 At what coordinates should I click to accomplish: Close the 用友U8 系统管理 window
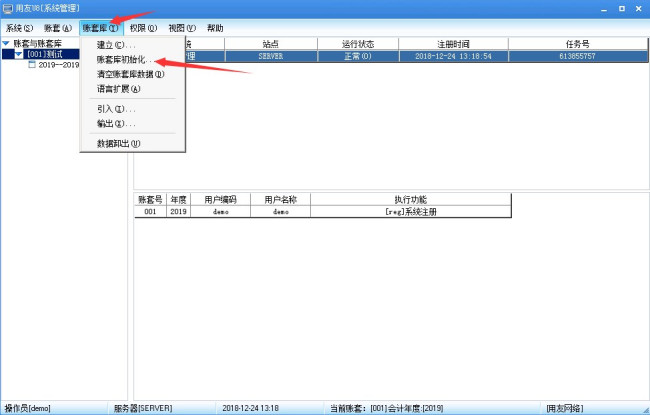[x=639, y=9]
